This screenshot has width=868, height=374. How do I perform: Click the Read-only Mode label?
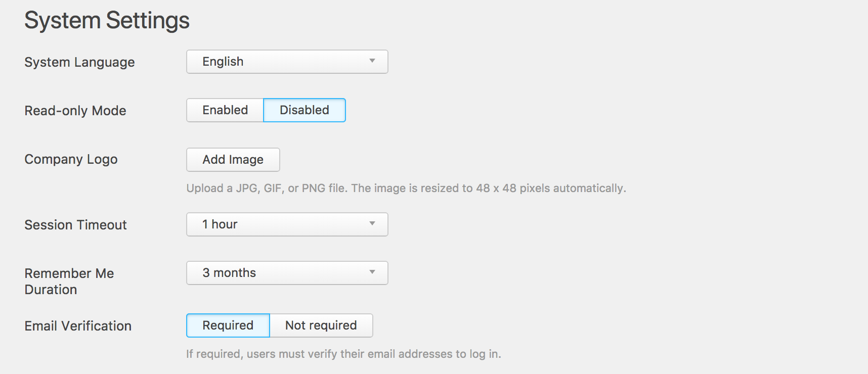(75, 111)
